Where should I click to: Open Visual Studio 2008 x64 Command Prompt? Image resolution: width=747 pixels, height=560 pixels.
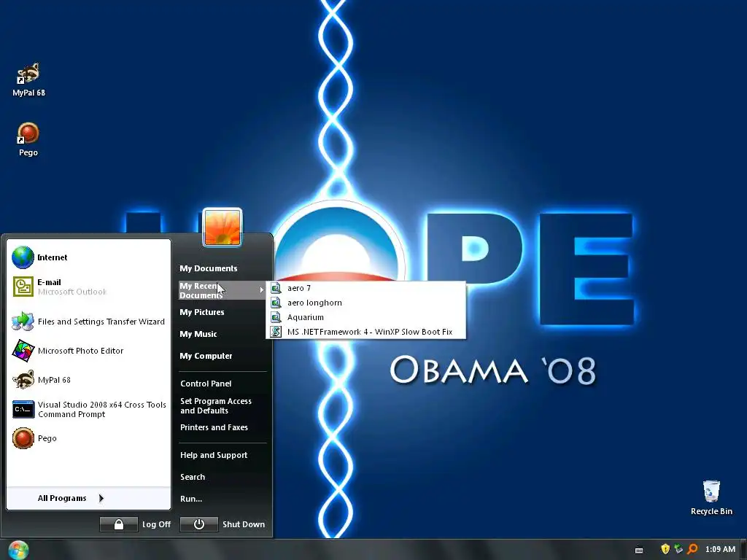click(x=88, y=409)
